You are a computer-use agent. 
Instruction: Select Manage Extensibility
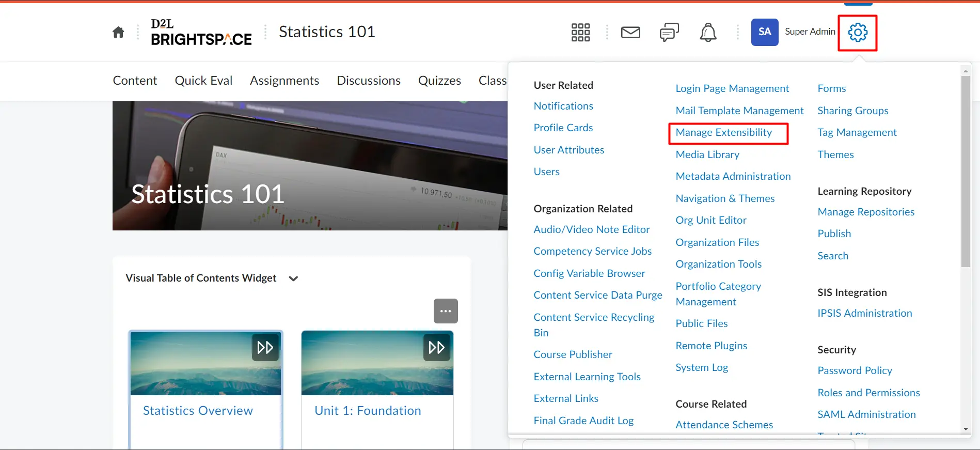tap(724, 132)
